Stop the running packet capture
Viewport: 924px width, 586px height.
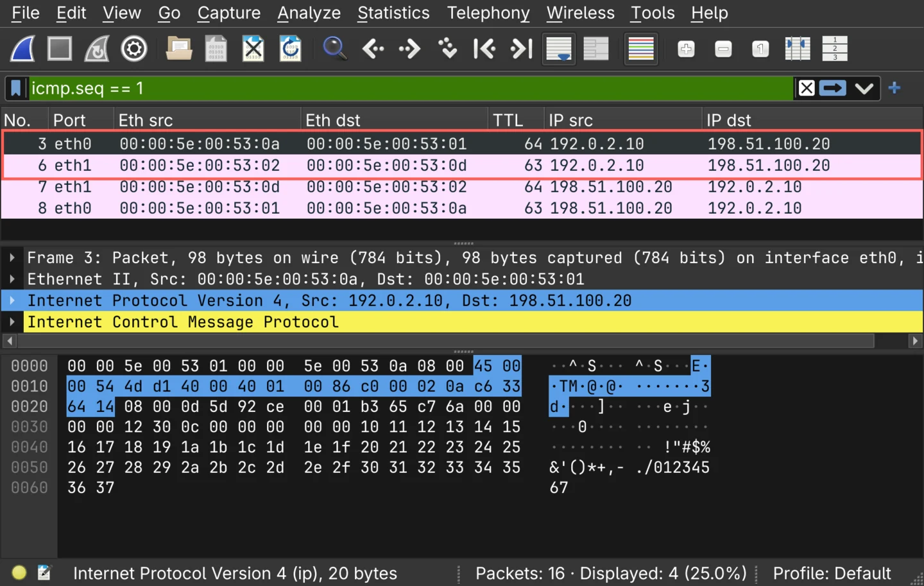click(60, 49)
